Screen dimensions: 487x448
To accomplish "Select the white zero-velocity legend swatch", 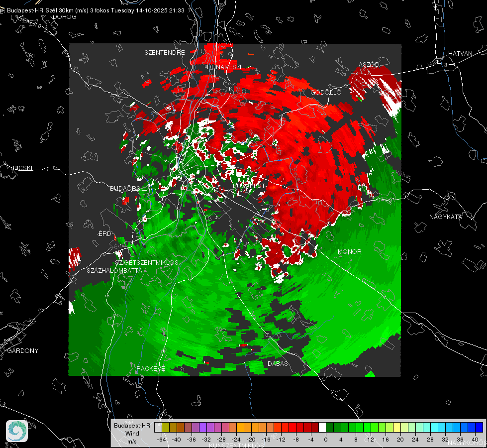I will pos(322,427).
